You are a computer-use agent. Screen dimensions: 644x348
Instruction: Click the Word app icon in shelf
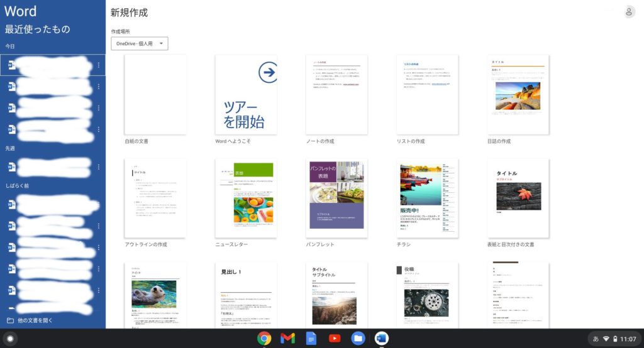tap(381, 339)
